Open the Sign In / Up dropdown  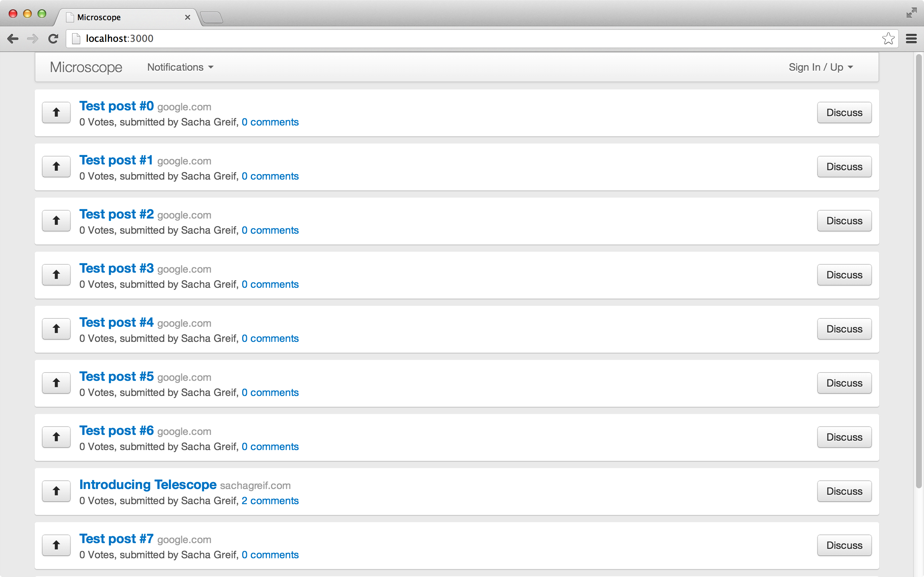click(x=820, y=67)
